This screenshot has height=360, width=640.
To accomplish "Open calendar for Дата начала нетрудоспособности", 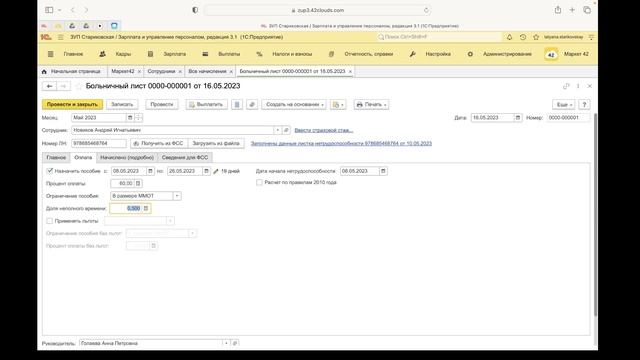I will click(x=383, y=171).
